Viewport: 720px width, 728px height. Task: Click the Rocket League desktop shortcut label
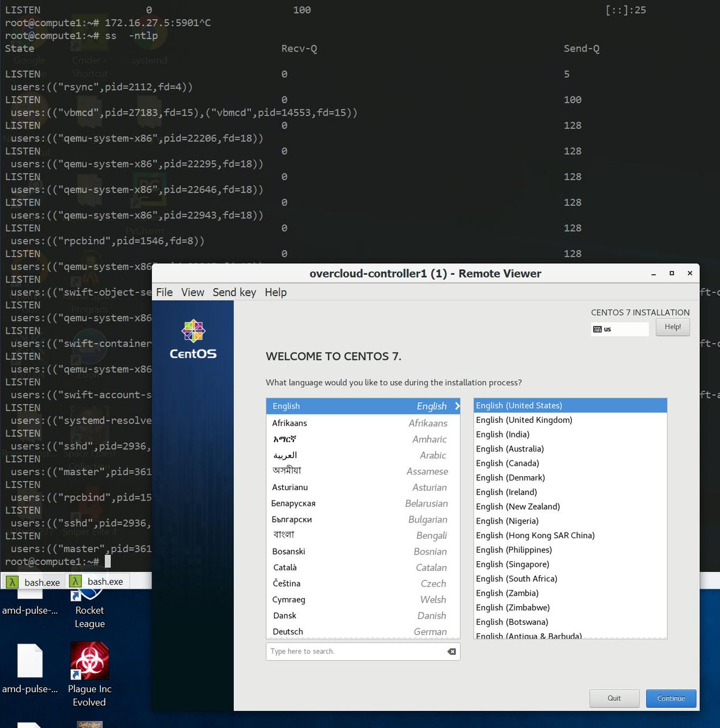(x=90, y=617)
